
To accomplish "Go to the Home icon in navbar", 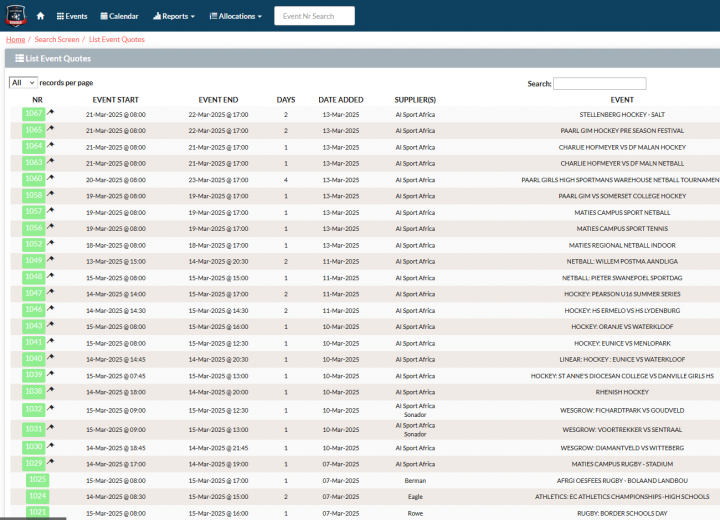I will 40,16.
